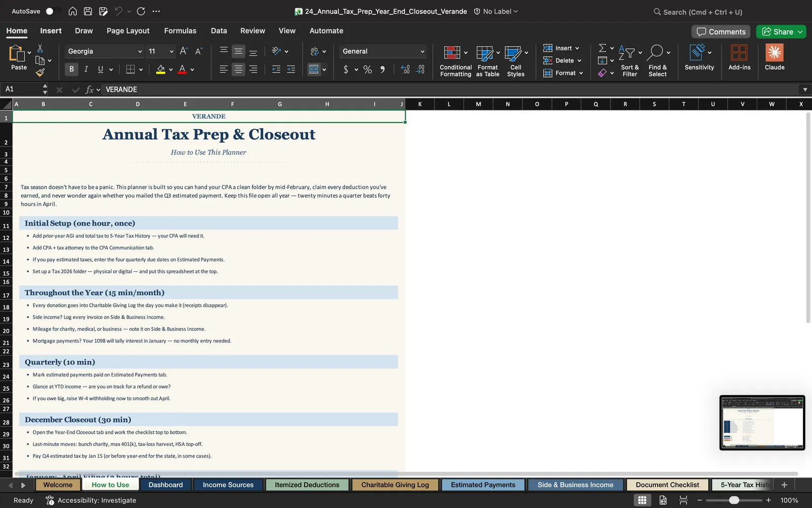The width and height of the screenshot is (812, 508).
Task: Open the font color dropdown arrow
Action: point(192,70)
